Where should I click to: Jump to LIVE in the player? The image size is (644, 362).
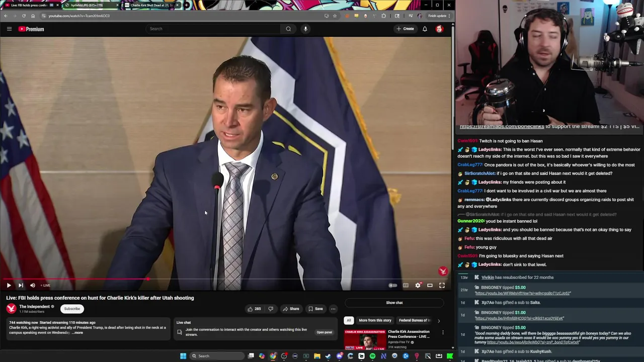[45, 286]
